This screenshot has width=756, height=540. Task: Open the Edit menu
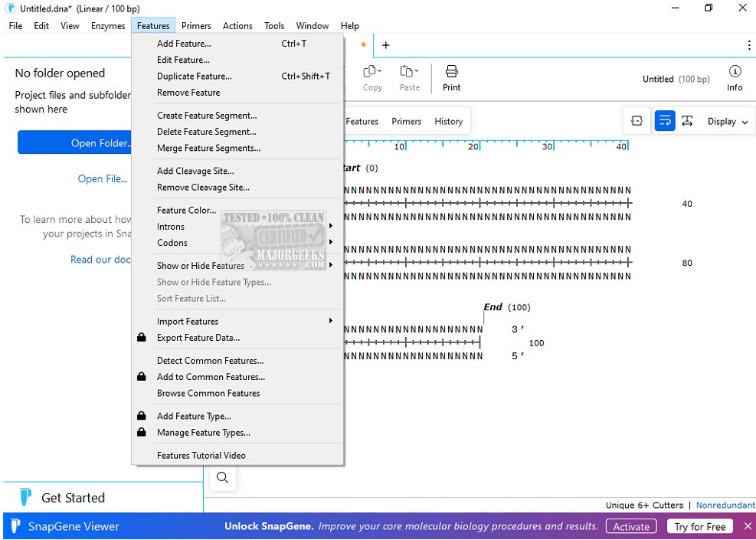[x=41, y=25]
